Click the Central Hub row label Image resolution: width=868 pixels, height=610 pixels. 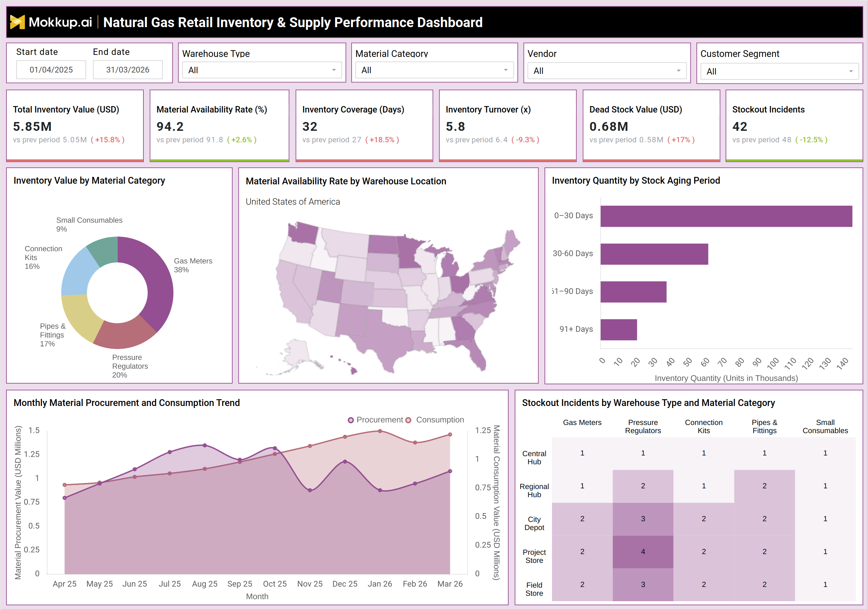(534, 458)
